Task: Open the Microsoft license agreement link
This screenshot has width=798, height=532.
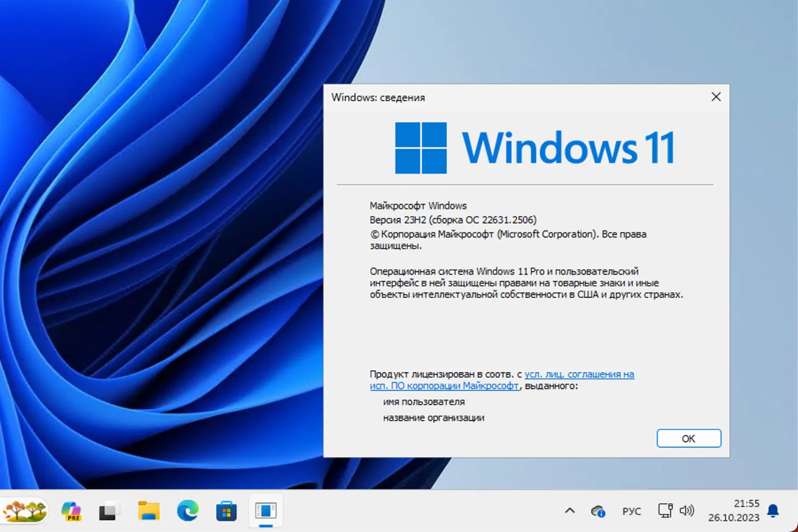Action: [x=502, y=380]
